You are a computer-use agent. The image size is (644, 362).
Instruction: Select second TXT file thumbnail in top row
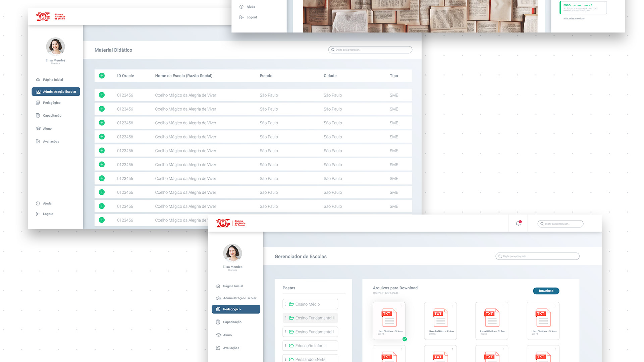coord(440,318)
